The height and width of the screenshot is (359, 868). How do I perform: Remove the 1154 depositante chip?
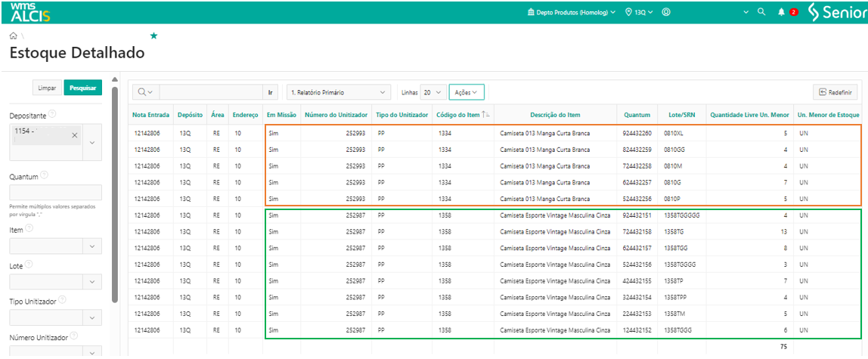(75, 135)
